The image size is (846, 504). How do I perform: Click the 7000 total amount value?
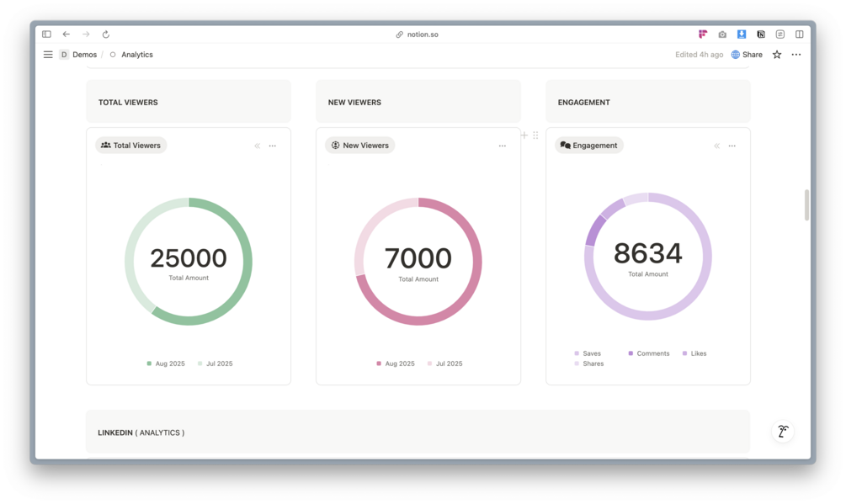pos(418,258)
